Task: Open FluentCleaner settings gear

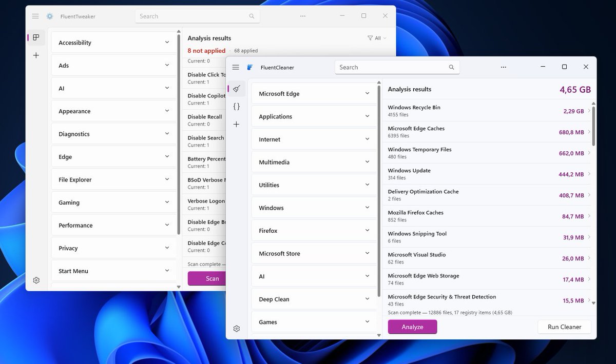Action: click(x=237, y=329)
